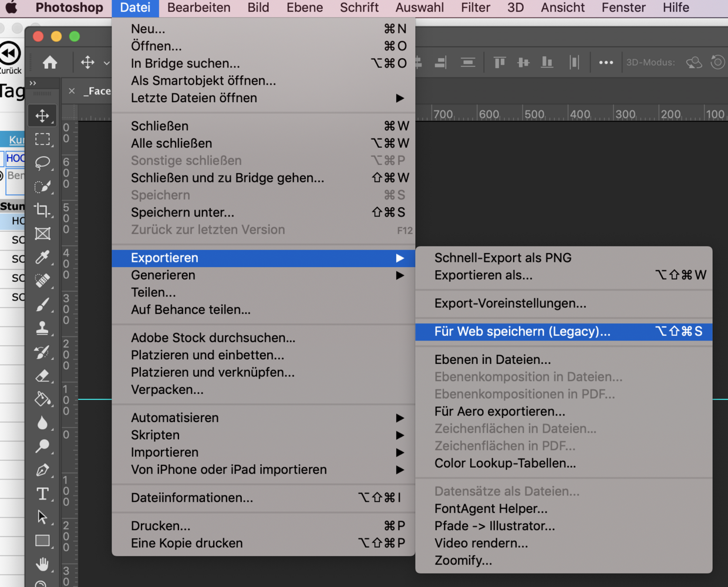The width and height of the screenshot is (728, 587).
Task: Click the Clone Stamp tool
Action: (x=42, y=328)
